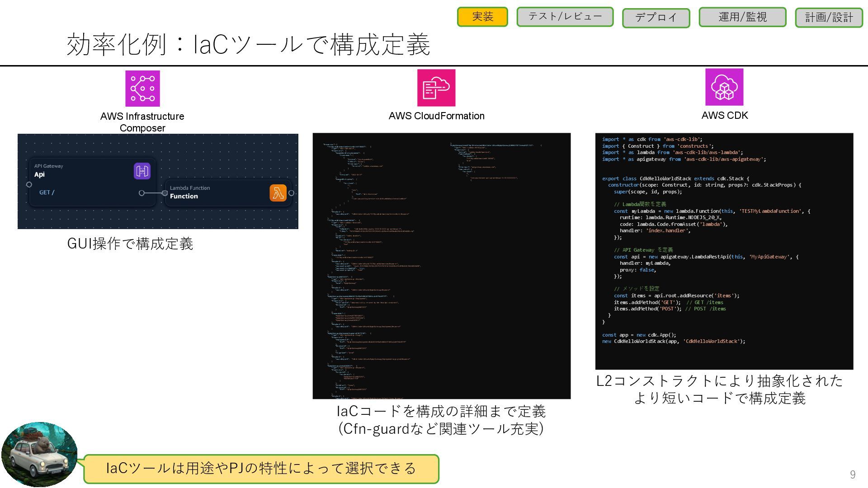Viewport: 868px width, 488px height.
Task: Select the テスト/レビュー phase tab
Action: [565, 17]
